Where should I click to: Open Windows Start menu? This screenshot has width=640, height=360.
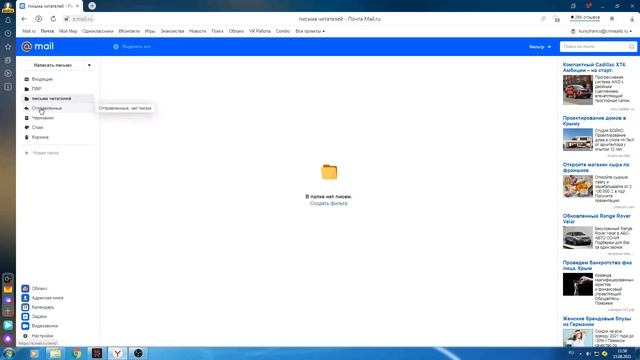pyautogui.click(x=9, y=353)
